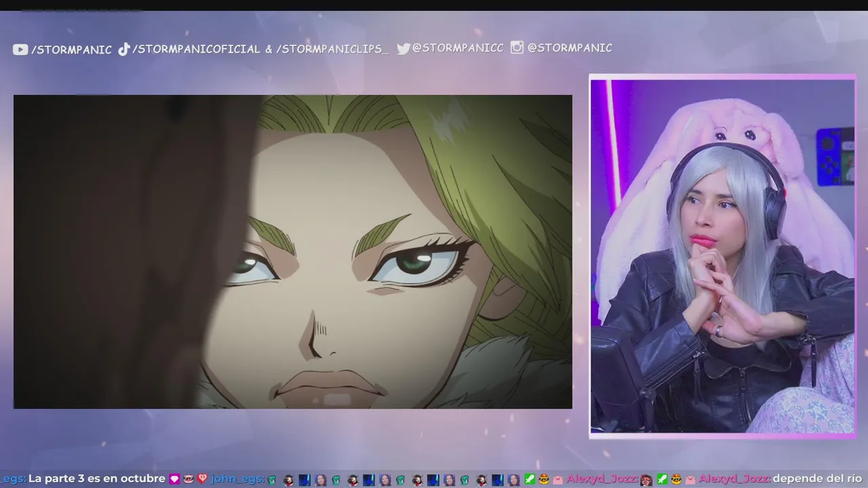868x488 pixels.
Task: Select the /STORMPANIC YouTube handle text
Action: coord(71,49)
